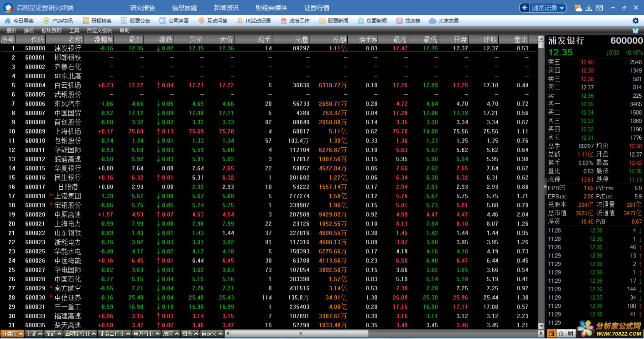Open settings gear icon
This screenshot has width=644, height=339.
coord(635,21)
